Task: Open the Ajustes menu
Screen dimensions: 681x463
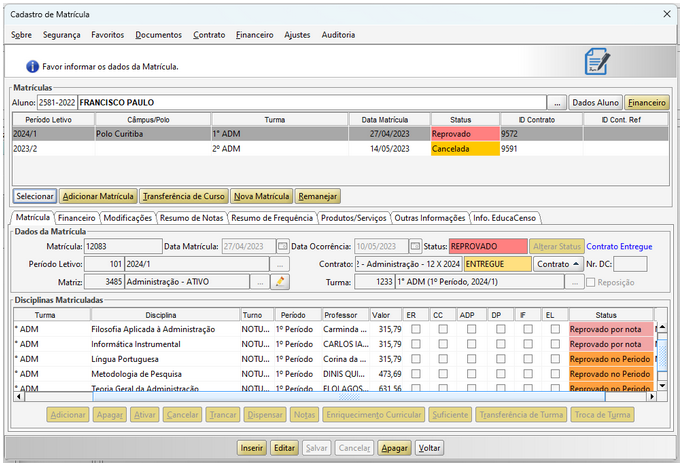Action: (297, 35)
